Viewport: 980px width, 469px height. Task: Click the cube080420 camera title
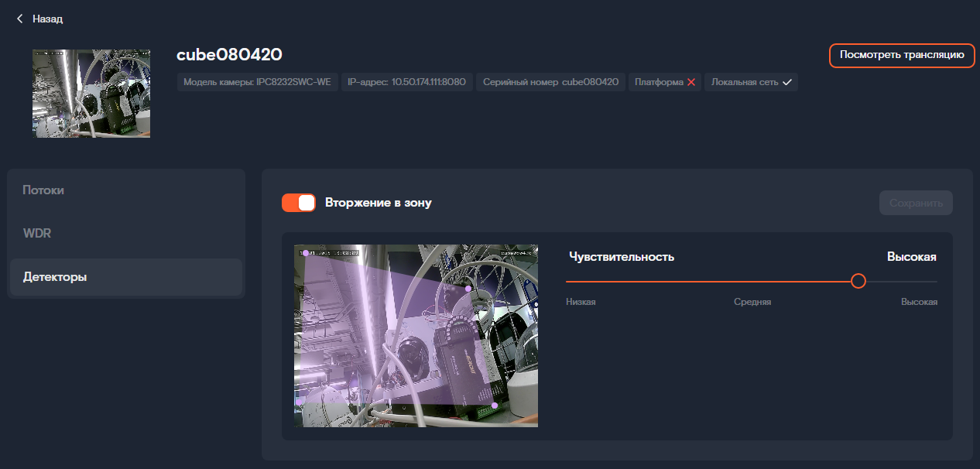click(229, 54)
